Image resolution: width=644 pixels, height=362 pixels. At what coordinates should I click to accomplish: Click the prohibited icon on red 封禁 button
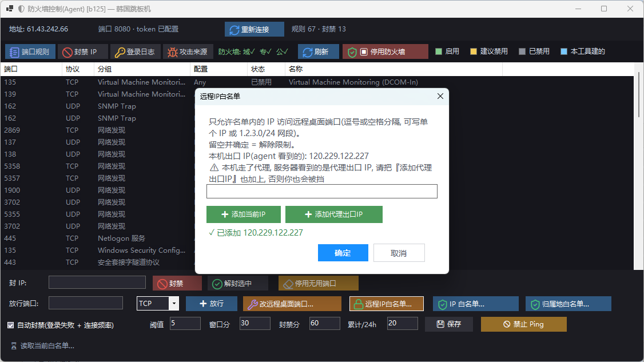(162, 284)
